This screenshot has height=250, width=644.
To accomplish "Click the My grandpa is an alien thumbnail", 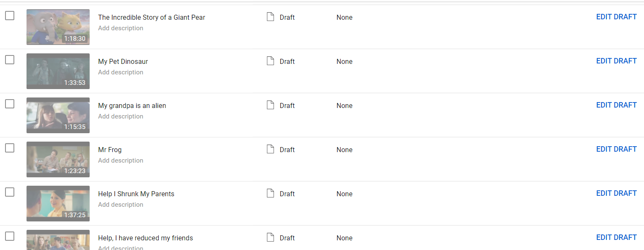I will point(58,115).
